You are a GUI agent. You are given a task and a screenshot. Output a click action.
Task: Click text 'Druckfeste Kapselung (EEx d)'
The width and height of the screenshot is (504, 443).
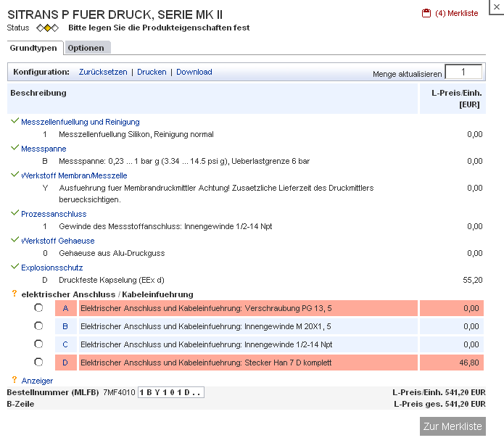(112, 281)
